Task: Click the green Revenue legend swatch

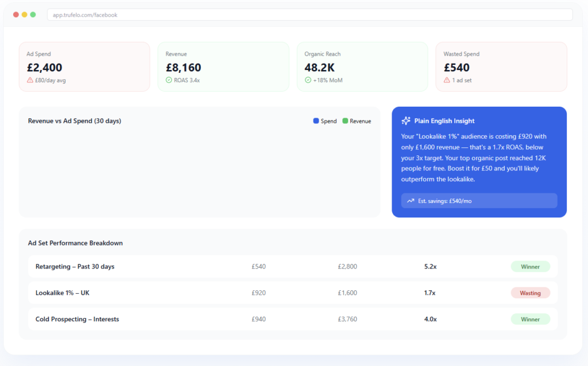Action: (x=345, y=120)
